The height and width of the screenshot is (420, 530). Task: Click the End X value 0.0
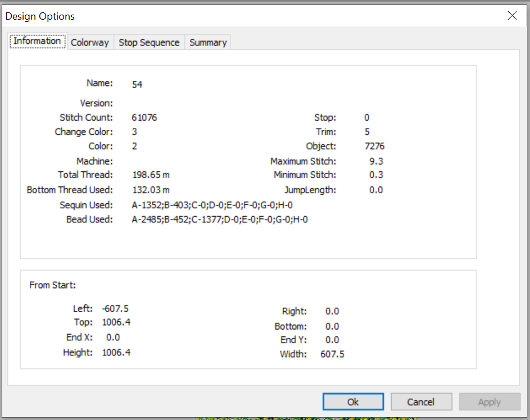click(x=113, y=337)
